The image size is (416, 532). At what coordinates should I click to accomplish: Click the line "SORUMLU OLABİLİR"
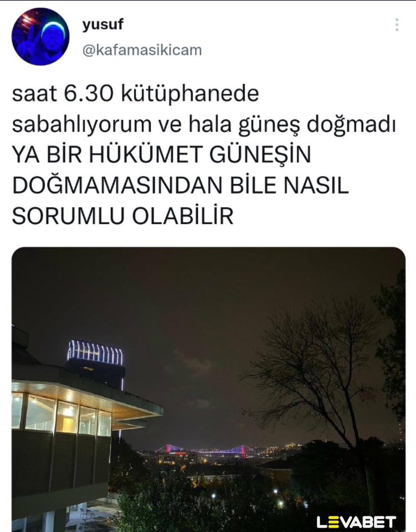click(123, 216)
